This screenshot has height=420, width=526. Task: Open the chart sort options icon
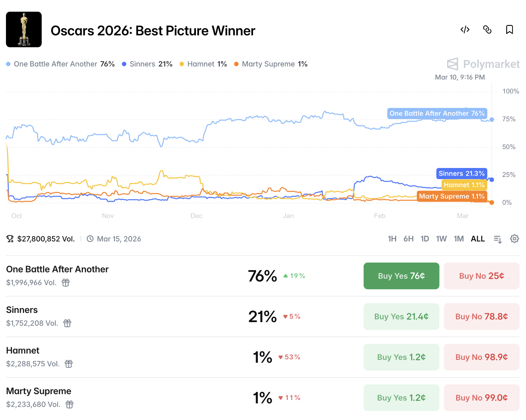coord(498,239)
